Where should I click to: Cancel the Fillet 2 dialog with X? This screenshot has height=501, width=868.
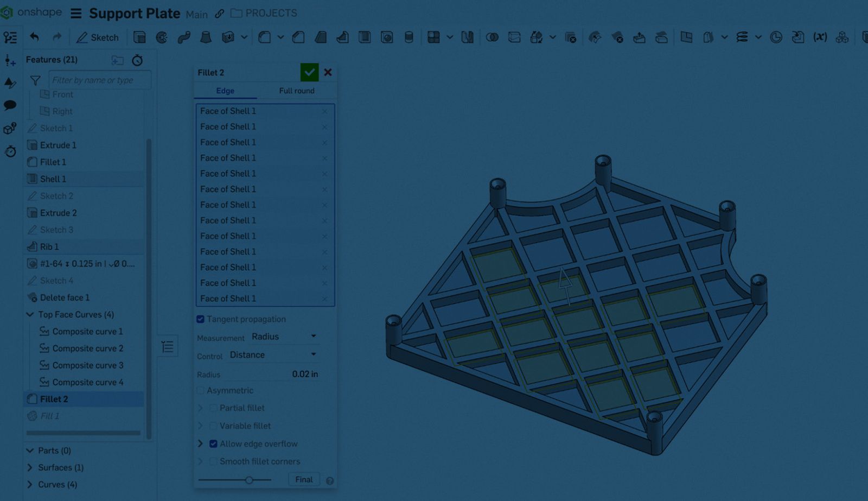click(328, 72)
